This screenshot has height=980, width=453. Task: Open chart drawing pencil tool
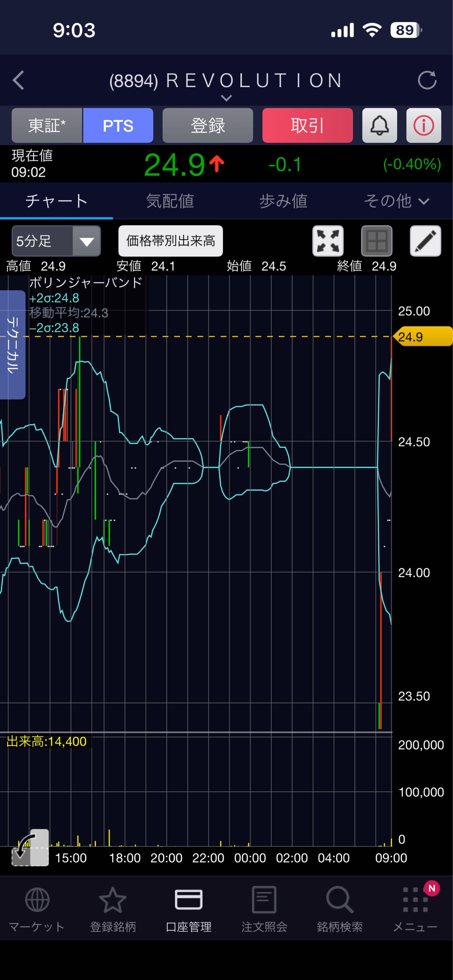point(425,241)
